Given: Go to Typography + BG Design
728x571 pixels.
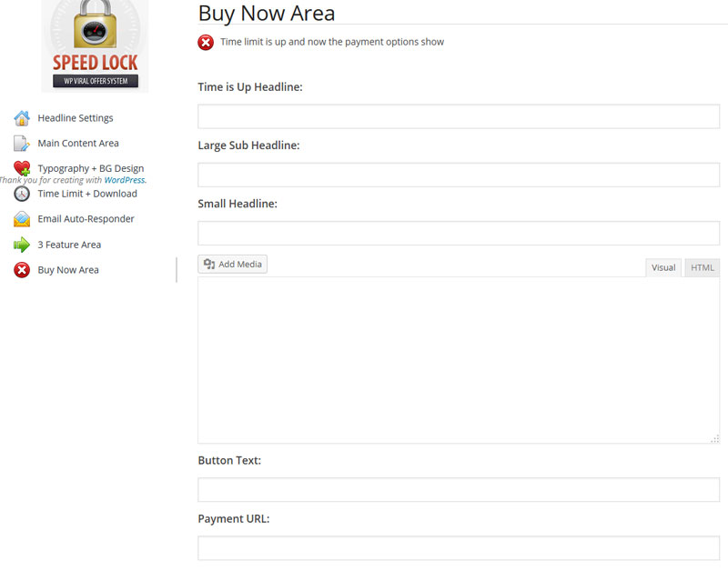Looking at the screenshot, I should coord(90,168).
